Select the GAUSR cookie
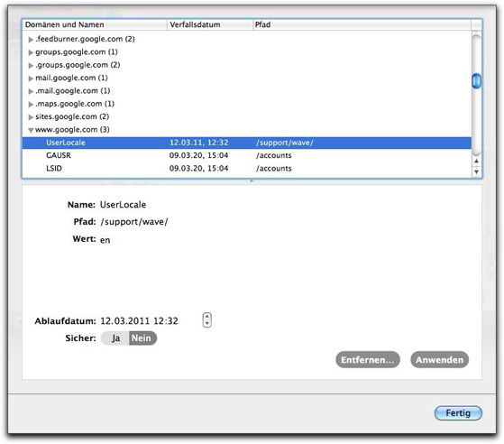The height and width of the screenshot is (444, 504). [x=246, y=155]
